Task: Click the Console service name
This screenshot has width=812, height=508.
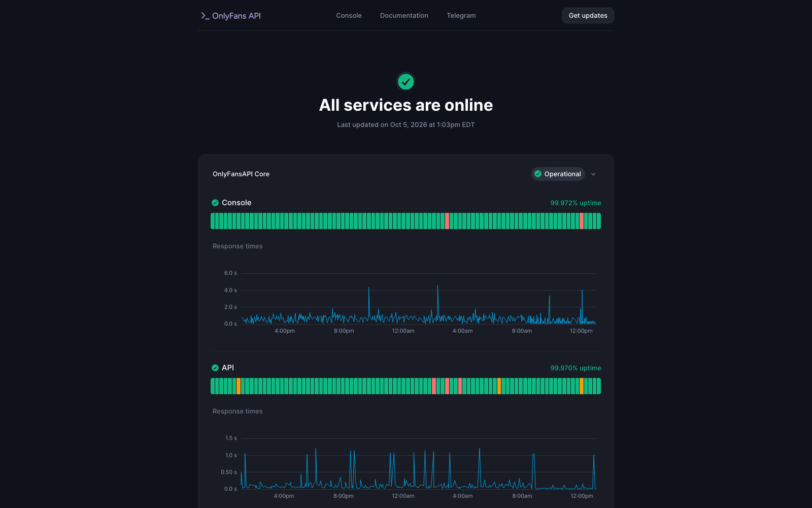Action: click(236, 203)
